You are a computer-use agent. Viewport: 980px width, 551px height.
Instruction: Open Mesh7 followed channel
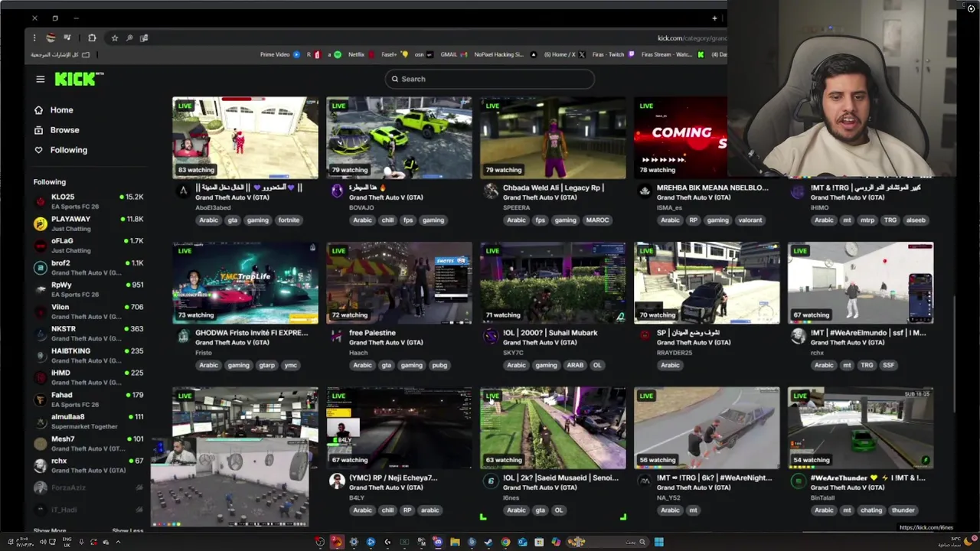point(88,443)
